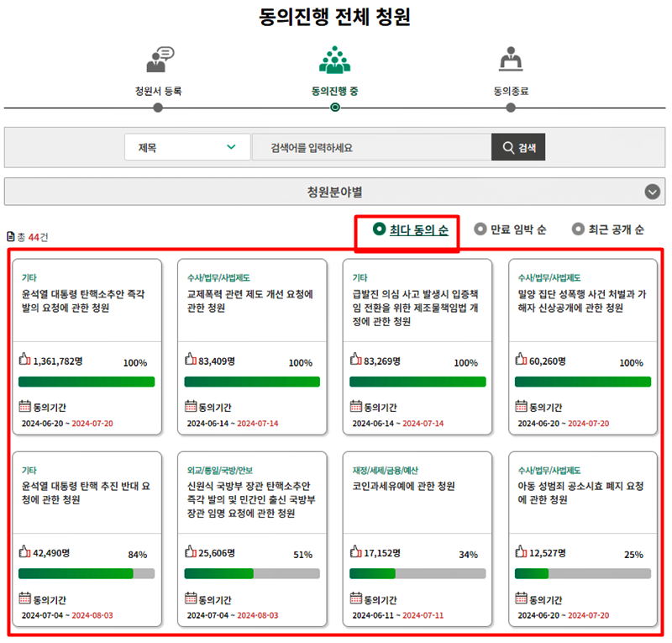The image size is (672, 643).
Task: Click calendar icon in 밀양 집단 성폭행 card
Action: pos(521,406)
